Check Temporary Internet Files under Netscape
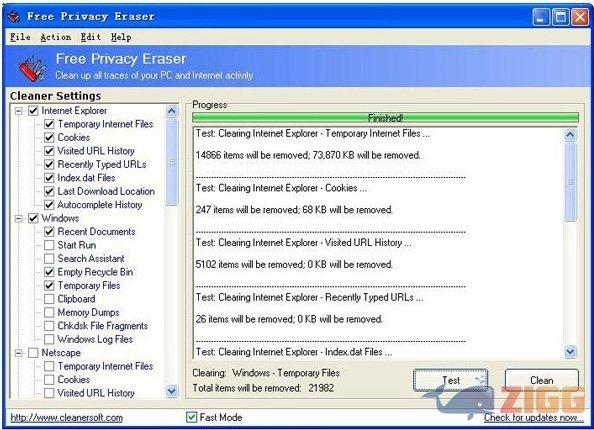The height and width of the screenshot is (430, 594). [49, 366]
